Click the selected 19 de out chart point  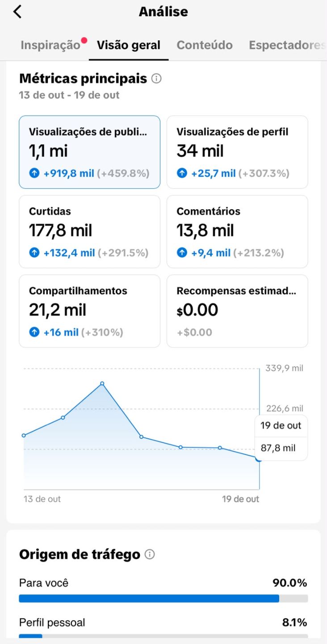coord(258,458)
